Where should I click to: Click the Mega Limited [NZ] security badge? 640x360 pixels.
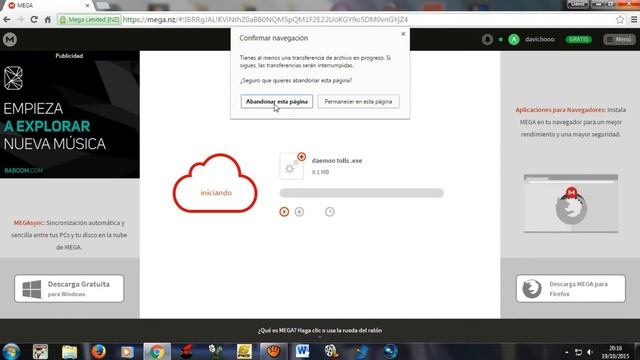pyautogui.click(x=90, y=20)
